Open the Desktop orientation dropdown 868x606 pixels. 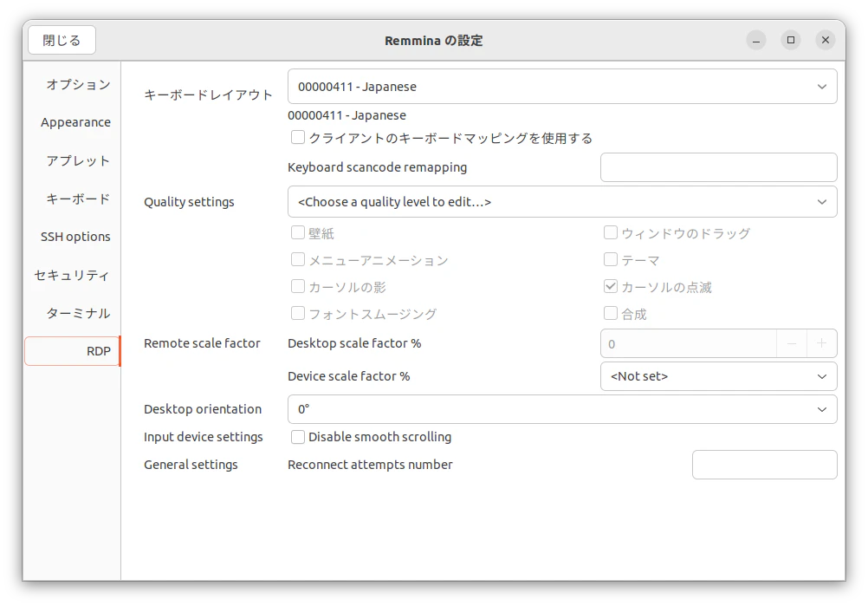[x=562, y=409]
